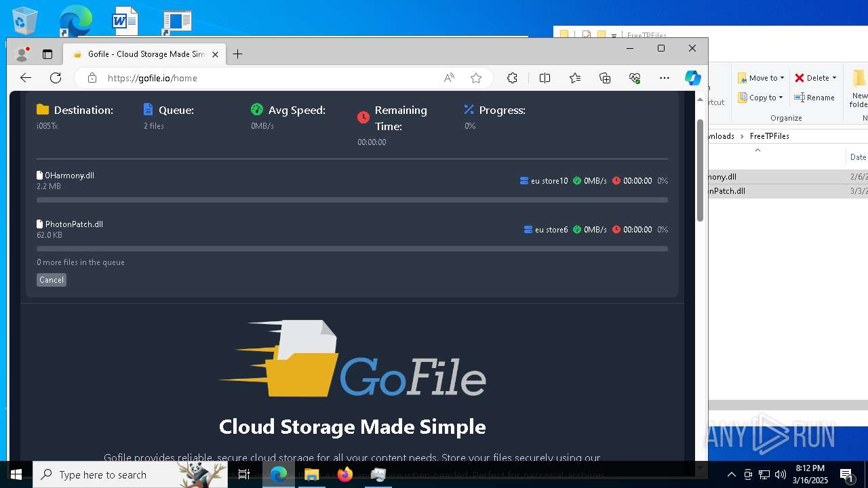Click the Date column header
Screen dimensions: 868x488
[858, 157]
